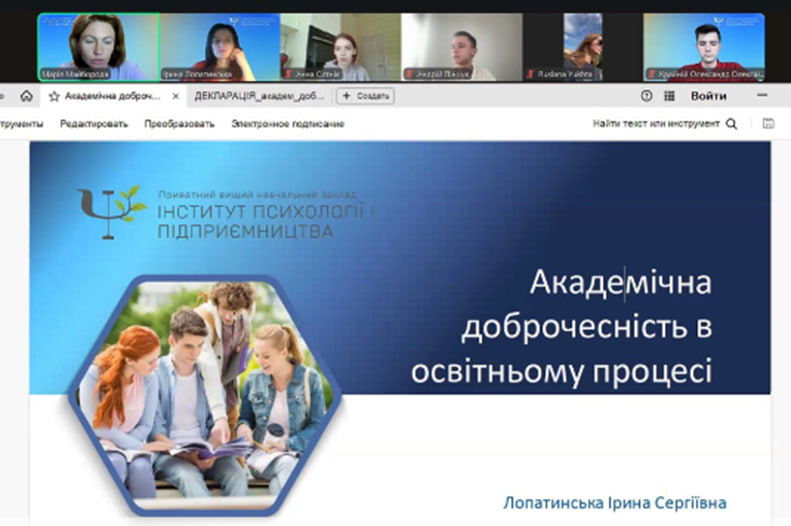This screenshot has width=791, height=526.
Task: Close the Академічна доброчесність tab
Action: [x=176, y=96]
